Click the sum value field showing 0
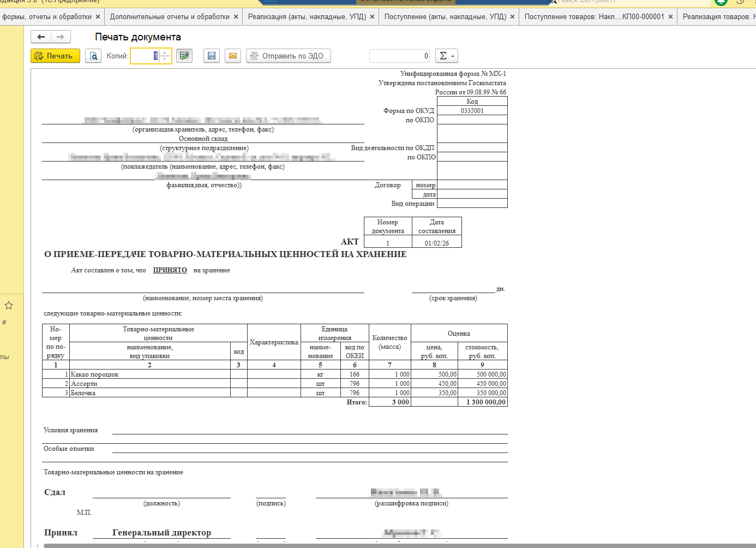 pyautogui.click(x=400, y=56)
